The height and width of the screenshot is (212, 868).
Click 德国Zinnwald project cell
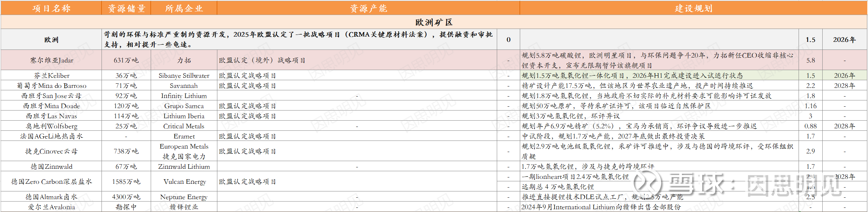click(x=51, y=166)
